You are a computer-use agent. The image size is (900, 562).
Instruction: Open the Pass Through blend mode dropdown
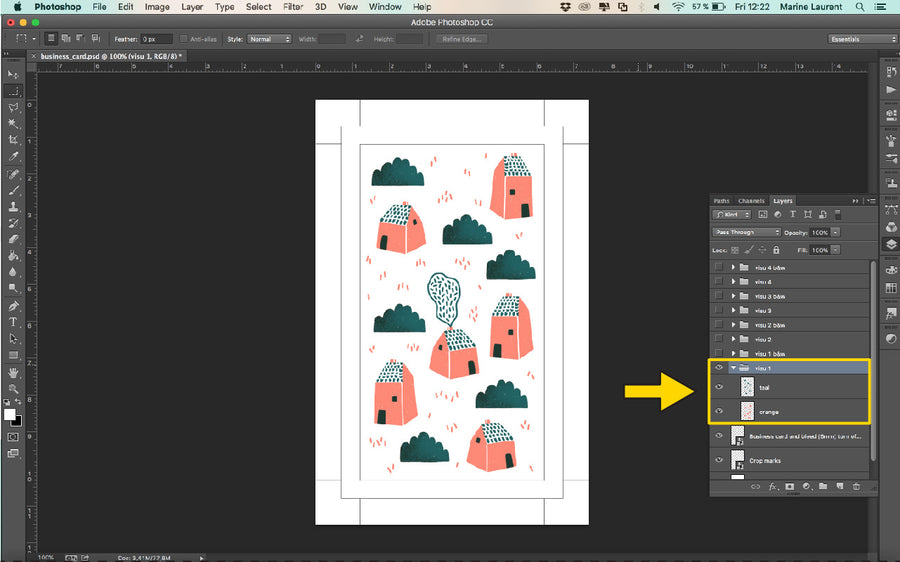[746, 232]
